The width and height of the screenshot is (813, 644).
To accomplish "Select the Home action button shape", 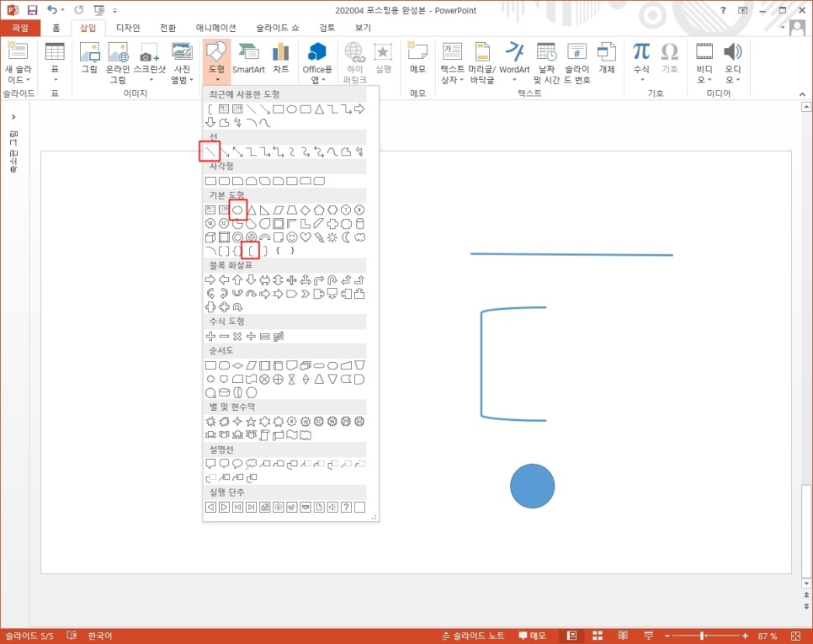I will tap(264, 507).
